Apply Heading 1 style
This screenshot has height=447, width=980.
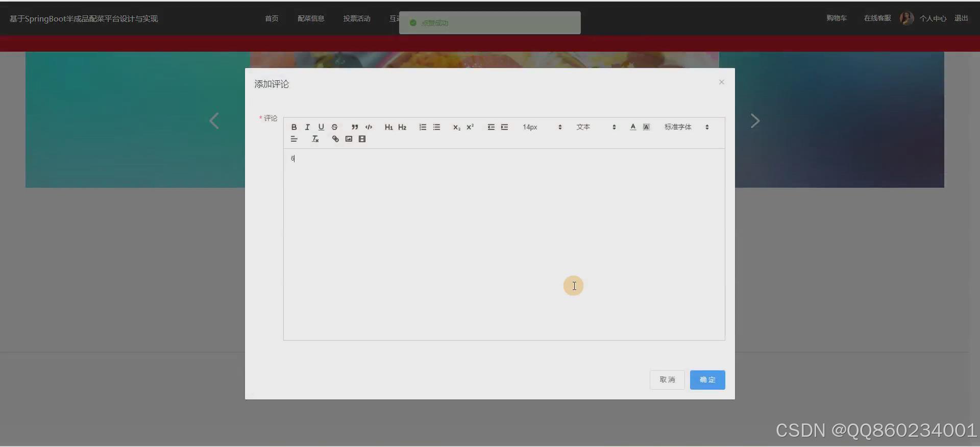pos(388,127)
